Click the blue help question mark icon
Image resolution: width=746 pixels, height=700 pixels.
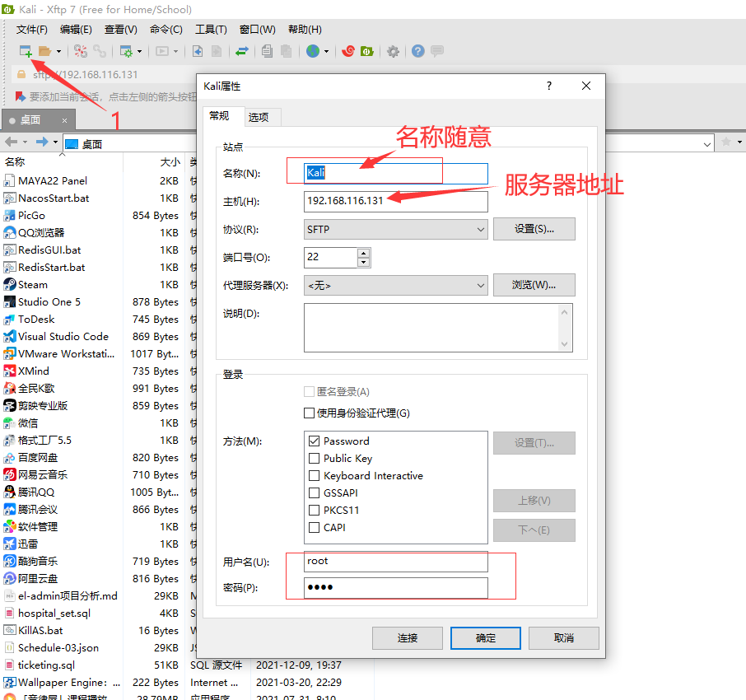pyautogui.click(x=417, y=51)
